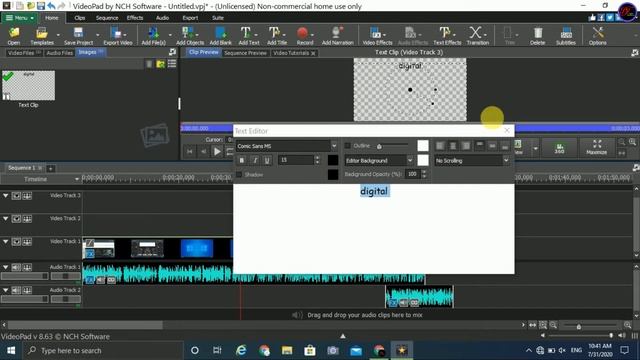Toggle underline formatting in Text Editor

(267, 160)
